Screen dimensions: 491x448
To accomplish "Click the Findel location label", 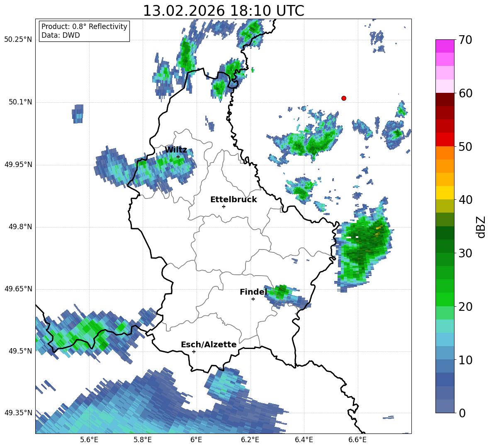I will [253, 292].
